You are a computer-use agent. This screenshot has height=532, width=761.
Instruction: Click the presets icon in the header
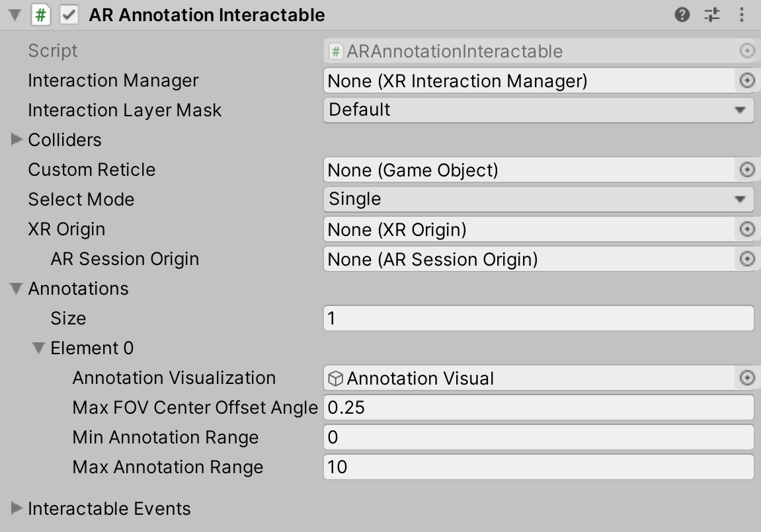(711, 15)
